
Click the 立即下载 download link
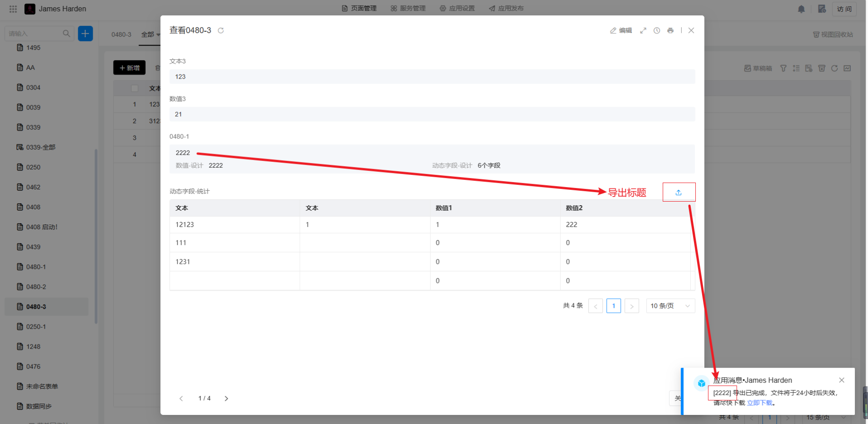tap(759, 403)
